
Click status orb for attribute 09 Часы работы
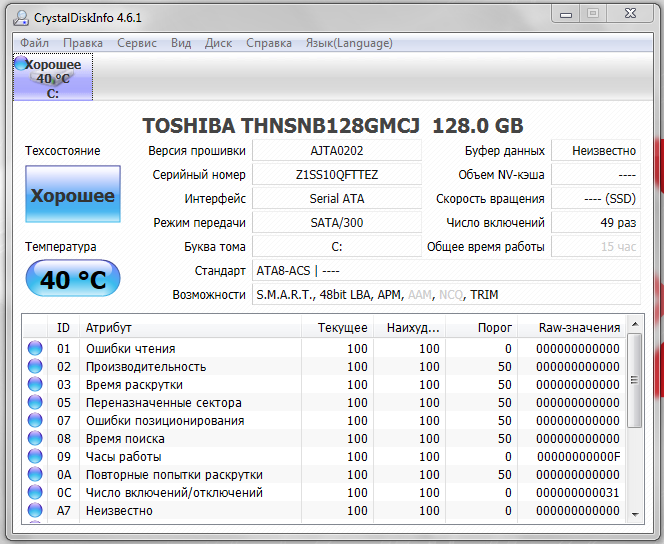click(x=35, y=456)
